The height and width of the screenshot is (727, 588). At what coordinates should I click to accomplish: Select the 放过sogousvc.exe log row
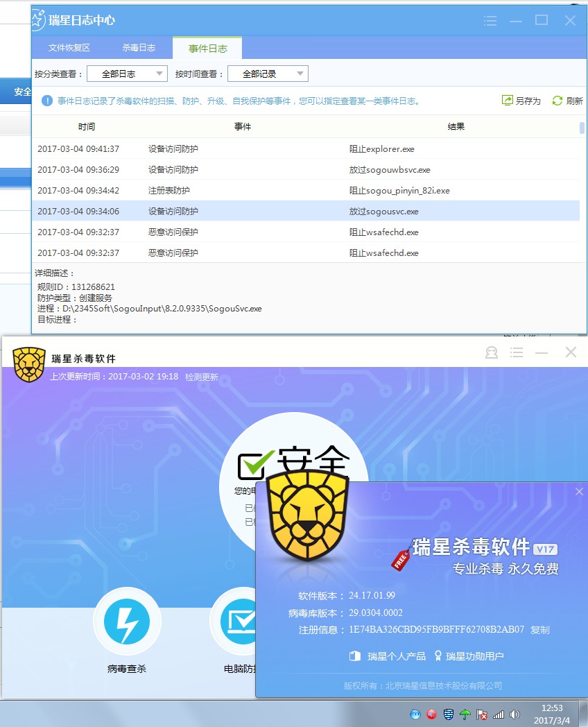[306, 211]
